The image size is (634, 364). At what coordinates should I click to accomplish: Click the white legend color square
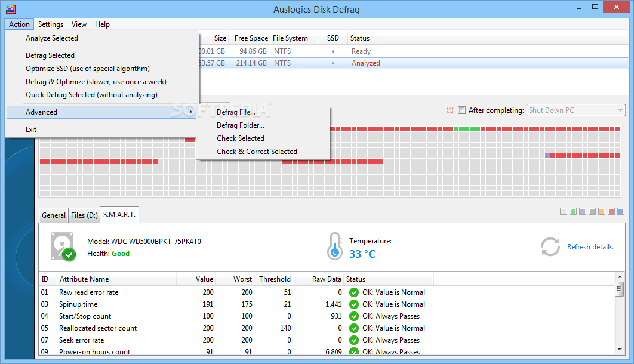coord(563,211)
